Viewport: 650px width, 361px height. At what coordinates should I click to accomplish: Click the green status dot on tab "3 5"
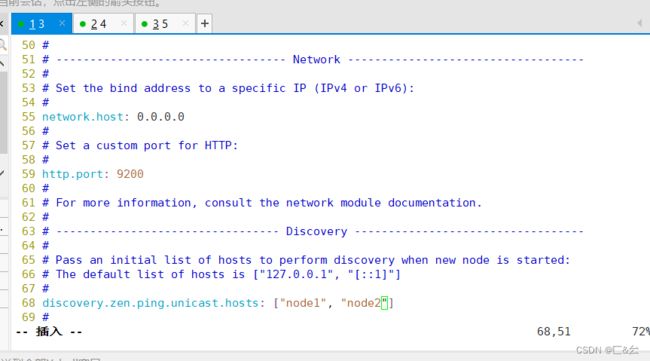144,24
